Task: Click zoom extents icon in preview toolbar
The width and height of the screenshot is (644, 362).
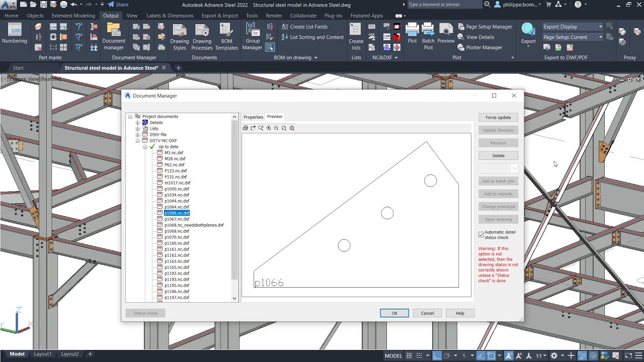Action: click(x=292, y=128)
